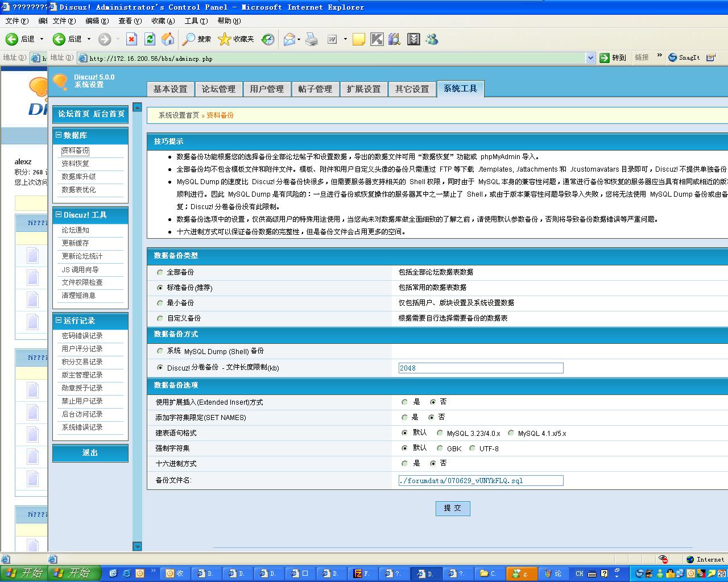Collapse the 运行记录 sidebar section

[x=58, y=321]
